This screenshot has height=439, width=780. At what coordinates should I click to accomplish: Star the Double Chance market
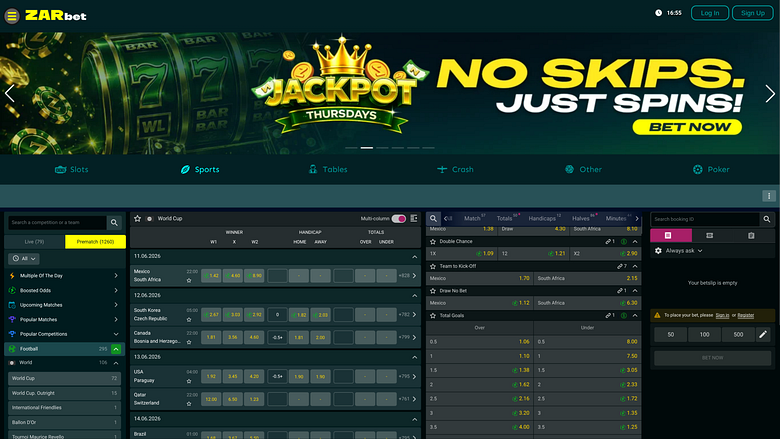(433, 242)
